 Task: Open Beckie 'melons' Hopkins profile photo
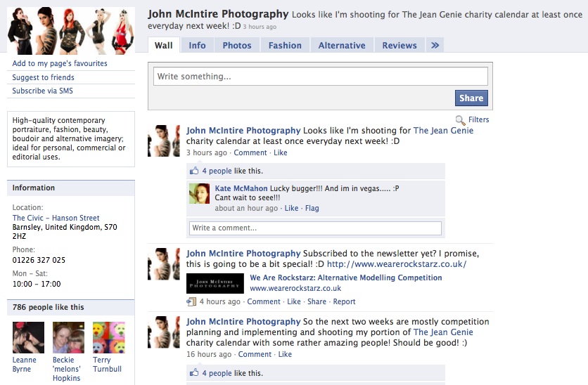pyautogui.click(x=69, y=337)
